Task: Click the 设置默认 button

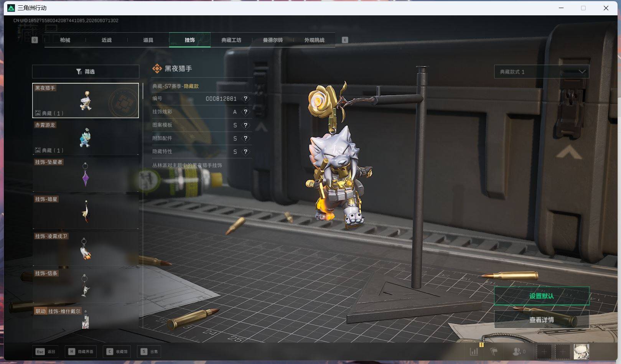Action: 542,296
